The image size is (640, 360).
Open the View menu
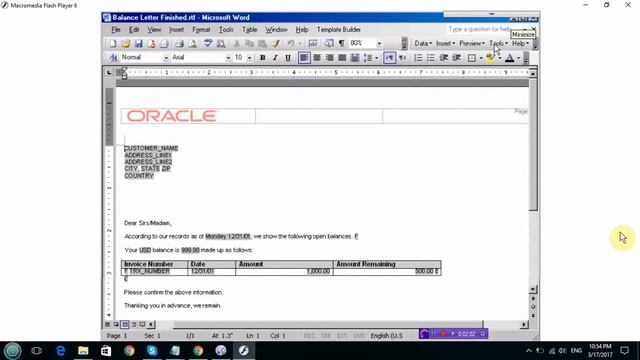154,30
